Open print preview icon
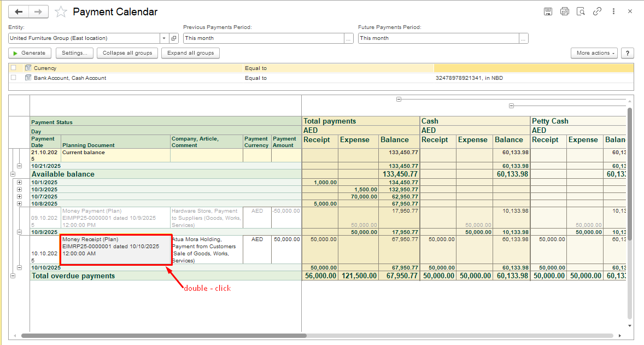 581,11
